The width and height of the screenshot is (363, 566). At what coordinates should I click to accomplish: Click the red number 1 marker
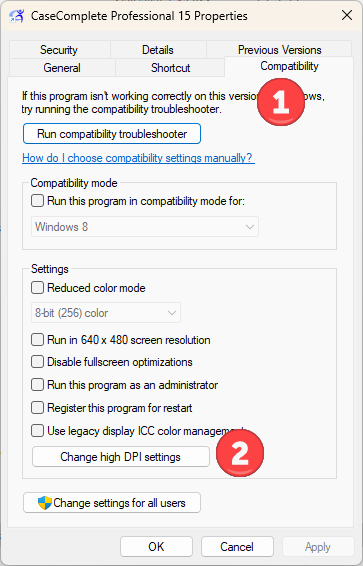[x=281, y=102]
